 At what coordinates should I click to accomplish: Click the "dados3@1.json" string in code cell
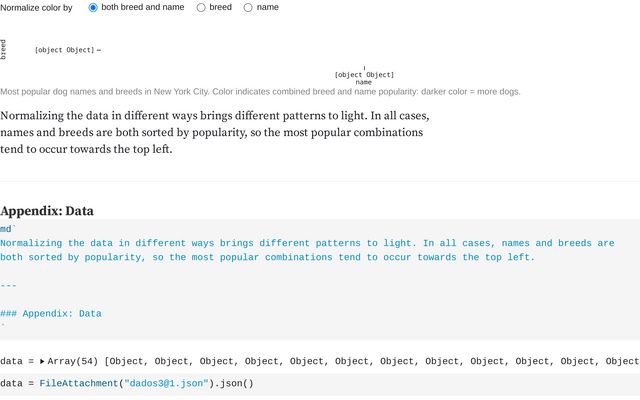coord(166,383)
